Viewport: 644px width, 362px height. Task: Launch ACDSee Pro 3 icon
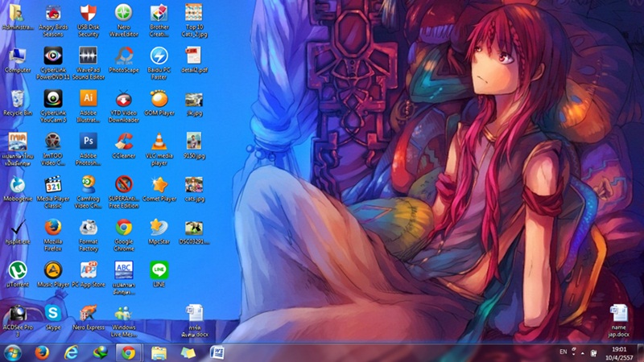point(18,320)
